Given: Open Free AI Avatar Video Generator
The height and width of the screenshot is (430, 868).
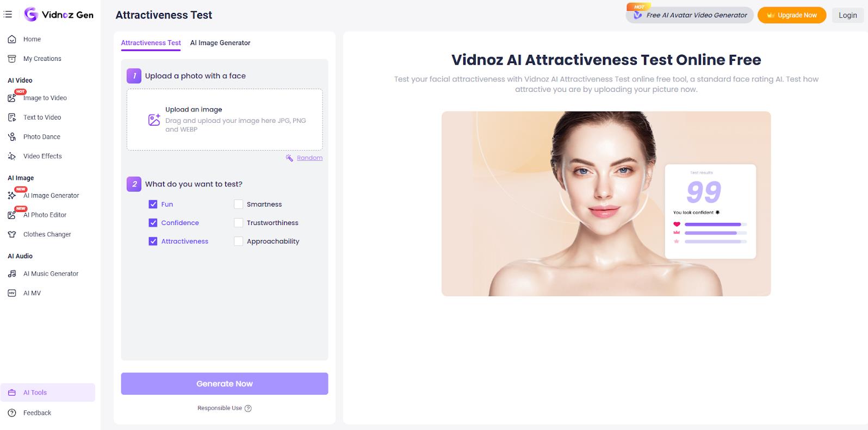Looking at the screenshot, I should 690,15.
